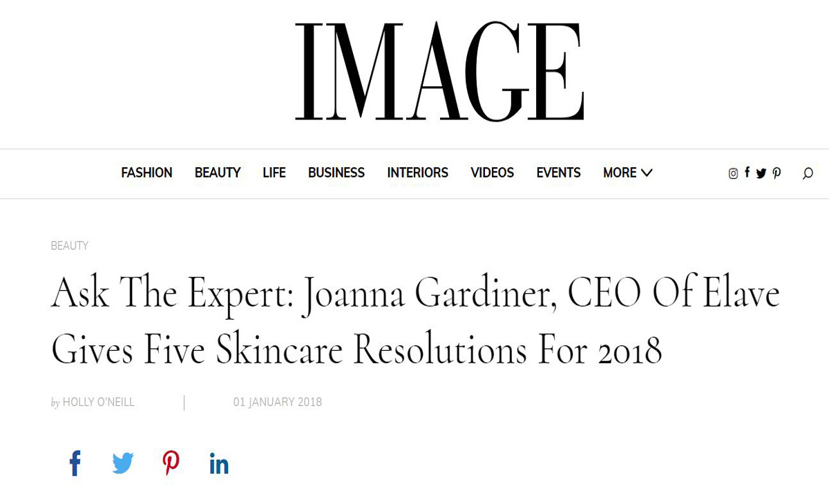
Task: Open the search magnifier icon
Action: point(807,173)
